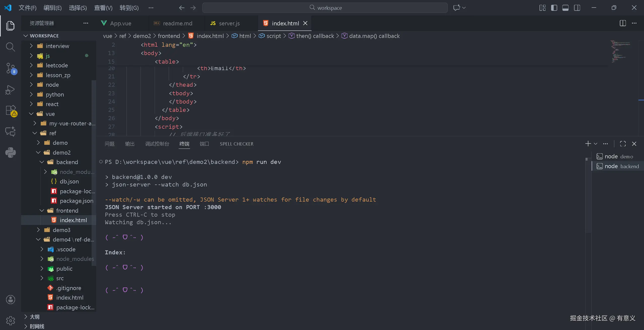Screen dimensions: 644x330
Task: Split the editor to the right
Action: tap(623, 23)
